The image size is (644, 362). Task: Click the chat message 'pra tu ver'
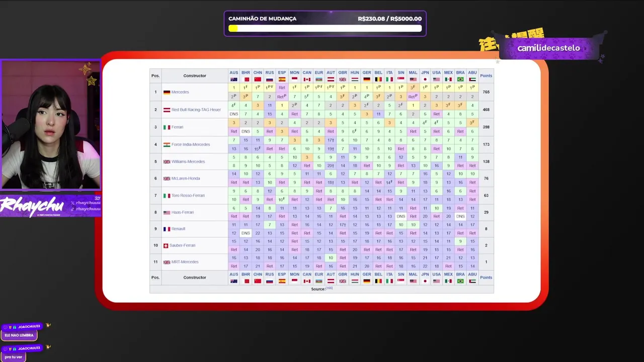14,357
